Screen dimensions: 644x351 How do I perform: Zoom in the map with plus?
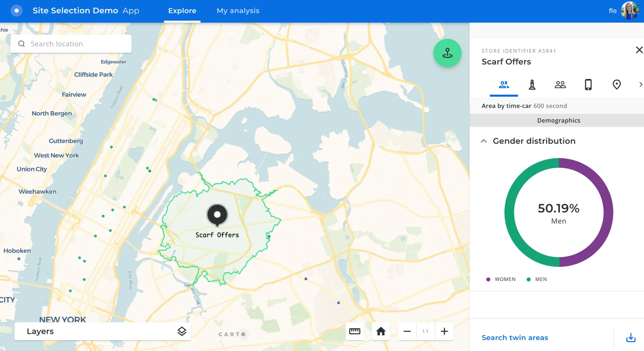(444, 331)
